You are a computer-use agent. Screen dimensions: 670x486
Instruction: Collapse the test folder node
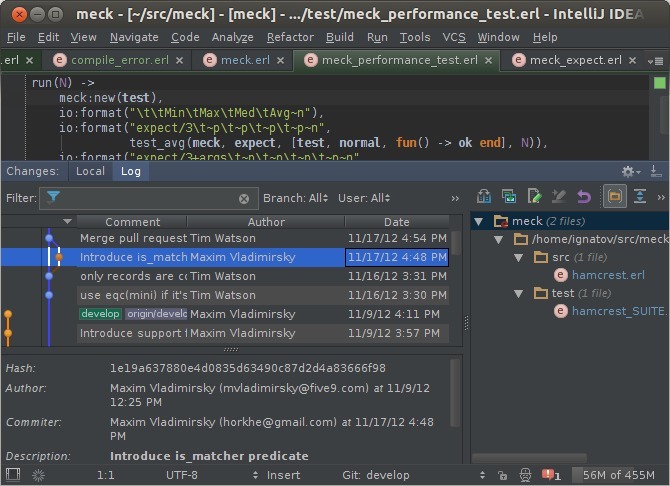[x=519, y=294]
